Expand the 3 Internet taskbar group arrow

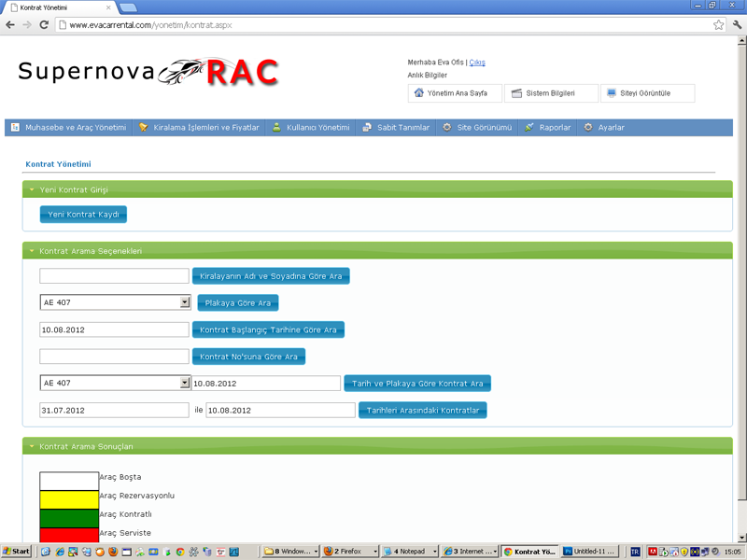click(x=495, y=552)
